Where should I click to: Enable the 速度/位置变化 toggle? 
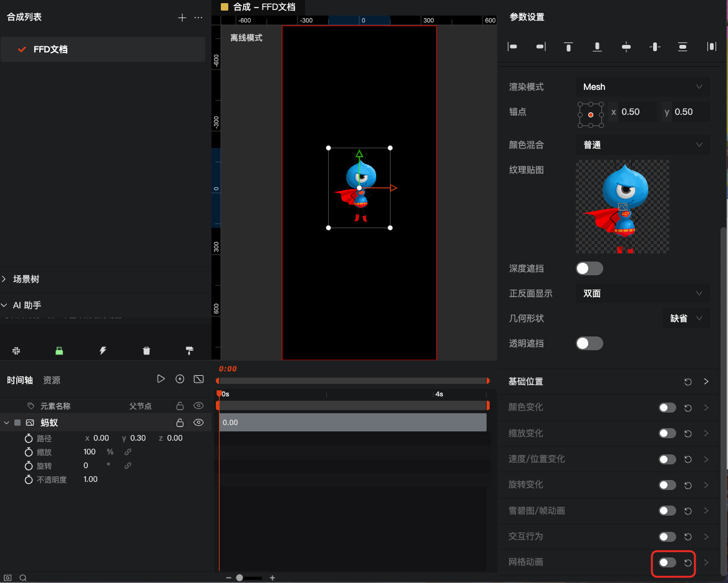(667, 459)
